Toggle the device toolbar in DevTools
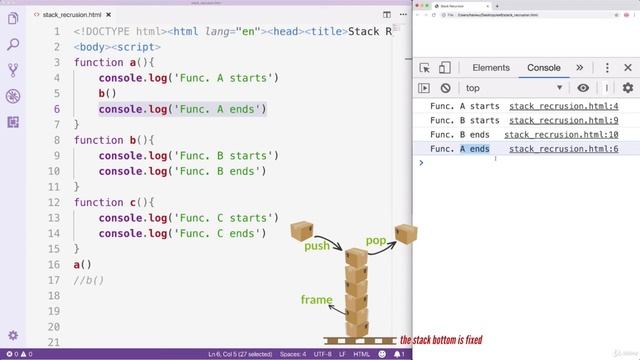The width and height of the screenshot is (640, 360). pos(444,68)
